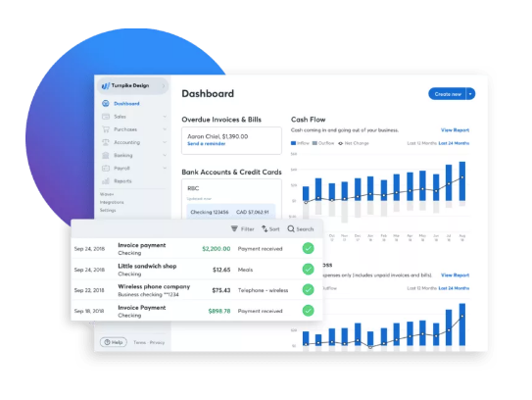The image size is (532, 400).
Task: Click the Outflow gray legend swatch
Action: point(314,143)
